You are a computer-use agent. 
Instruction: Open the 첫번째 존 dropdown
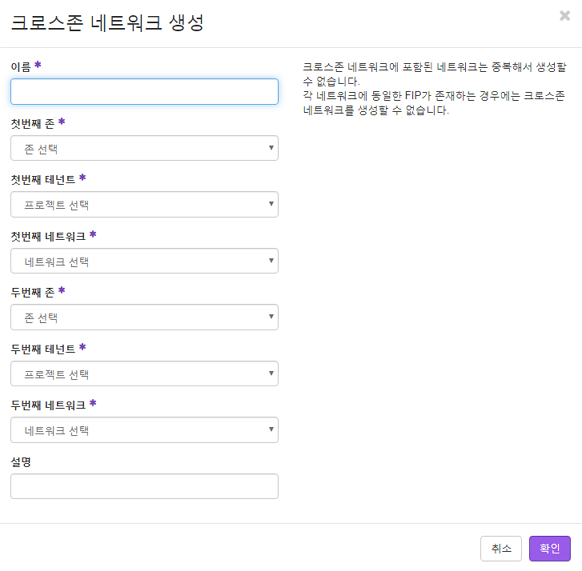pos(144,148)
